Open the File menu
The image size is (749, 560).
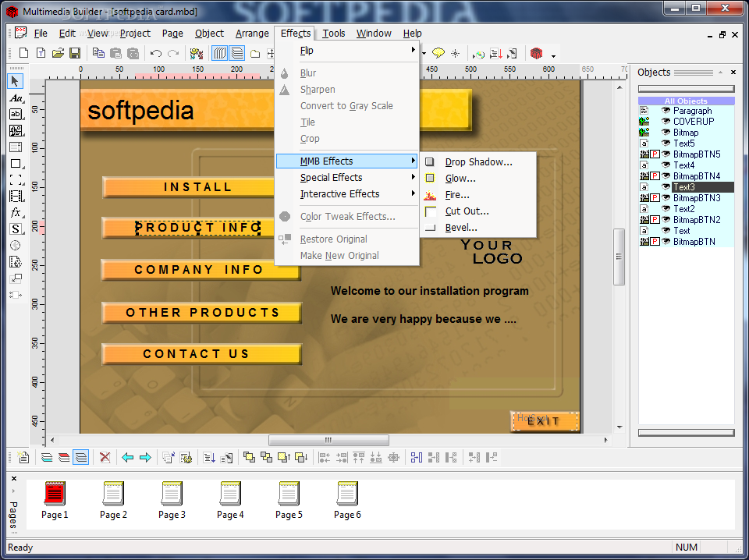(x=41, y=34)
